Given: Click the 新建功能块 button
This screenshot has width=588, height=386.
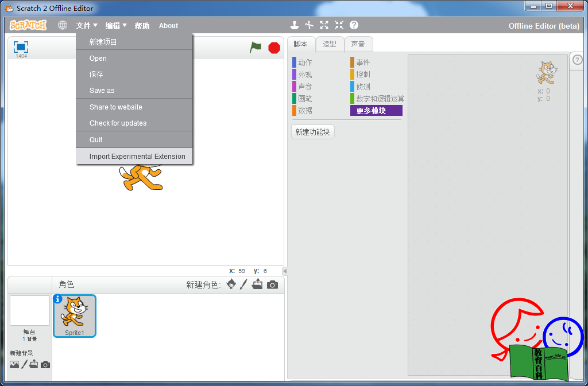Looking at the screenshot, I should pyautogui.click(x=313, y=132).
